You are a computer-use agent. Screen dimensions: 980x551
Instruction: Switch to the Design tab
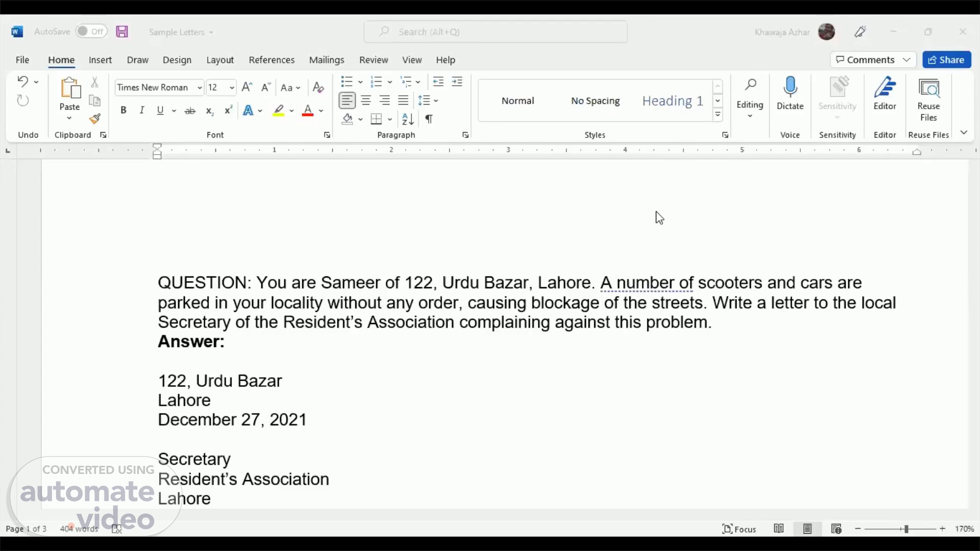[x=177, y=60]
